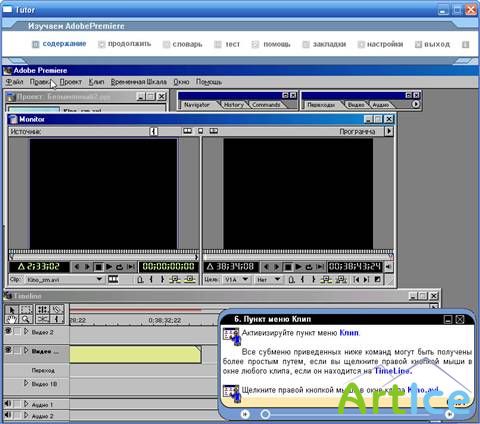Select the In Point tool in Timeline
Screen dimensions: 480x424
coord(58,319)
